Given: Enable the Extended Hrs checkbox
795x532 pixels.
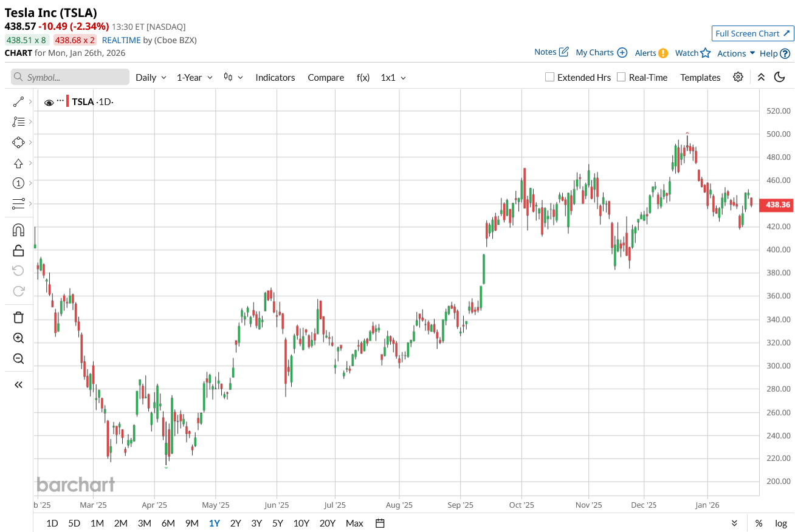Looking at the screenshot, I should [550, 77].
